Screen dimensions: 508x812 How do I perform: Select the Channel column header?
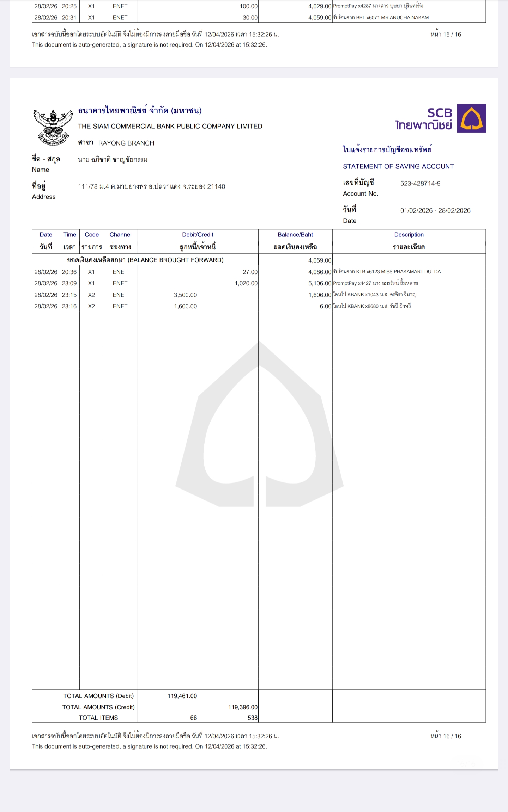pos(120,241)
